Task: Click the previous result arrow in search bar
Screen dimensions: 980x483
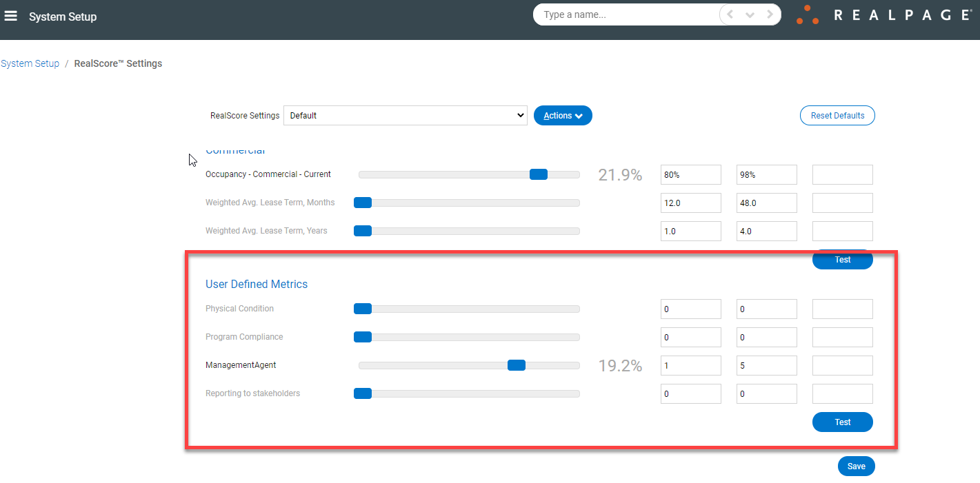Action: tap(730, 14)
